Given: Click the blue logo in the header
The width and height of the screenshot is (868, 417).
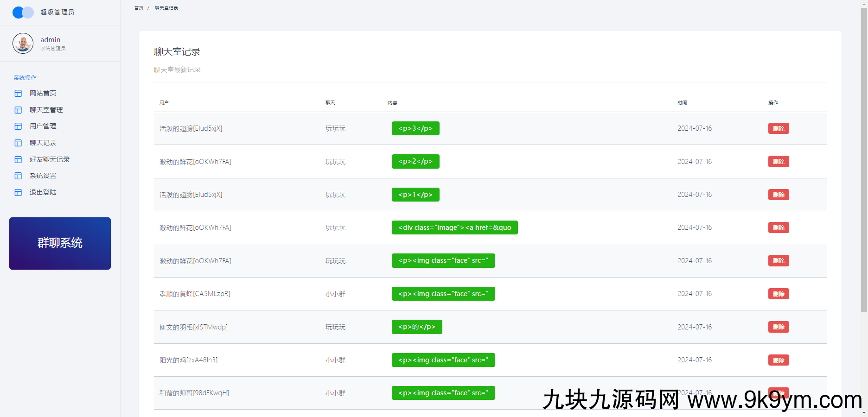Looking at the screenshot, I should pyautogui.click(x=23, y=13).
